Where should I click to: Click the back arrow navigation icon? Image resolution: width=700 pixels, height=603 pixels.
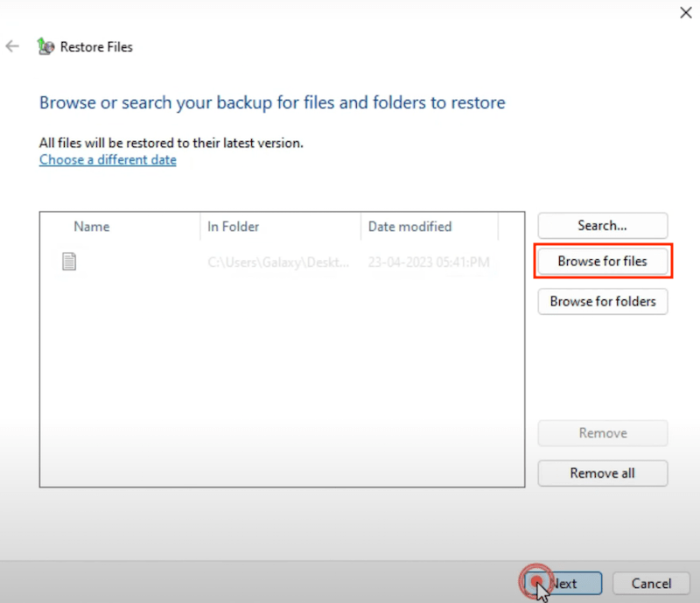click(12, 46)
